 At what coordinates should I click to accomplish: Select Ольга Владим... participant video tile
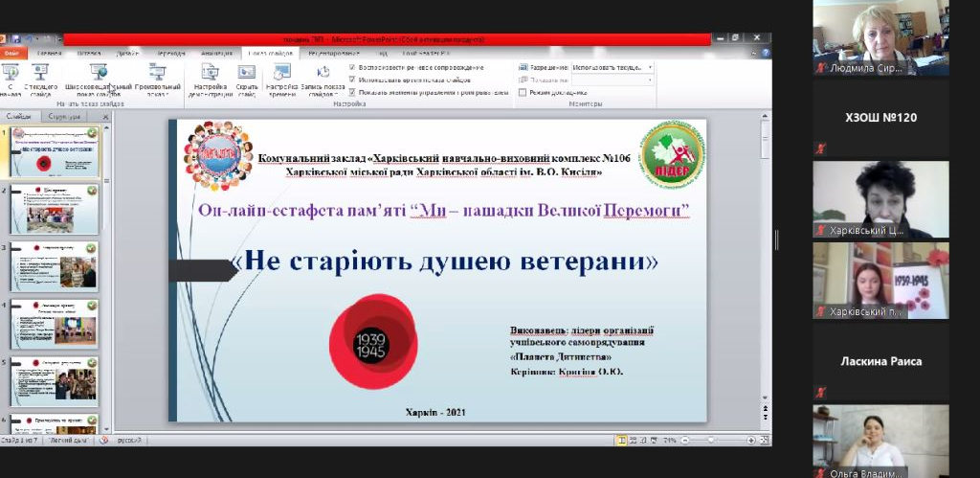pos(880,441)
